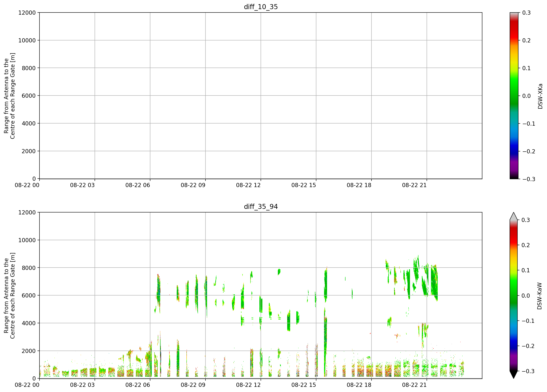Click the −0.2 tick on DSW-KaW colorbar
547x392 pixels.
(528, 346)
